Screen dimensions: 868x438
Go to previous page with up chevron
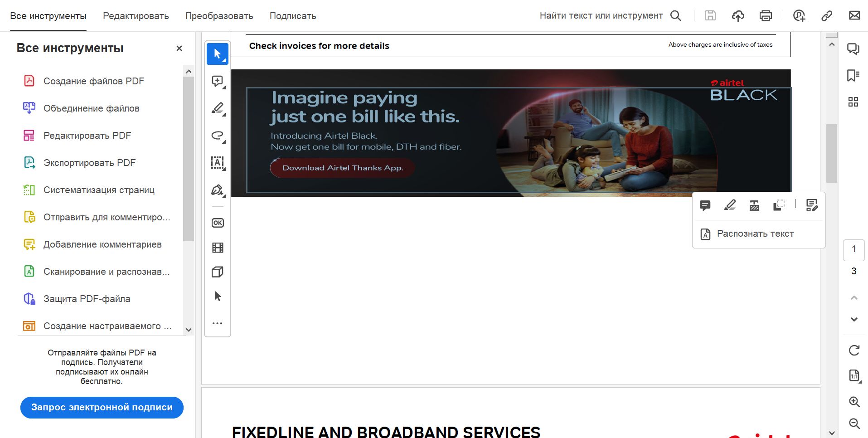click(854, 298)
